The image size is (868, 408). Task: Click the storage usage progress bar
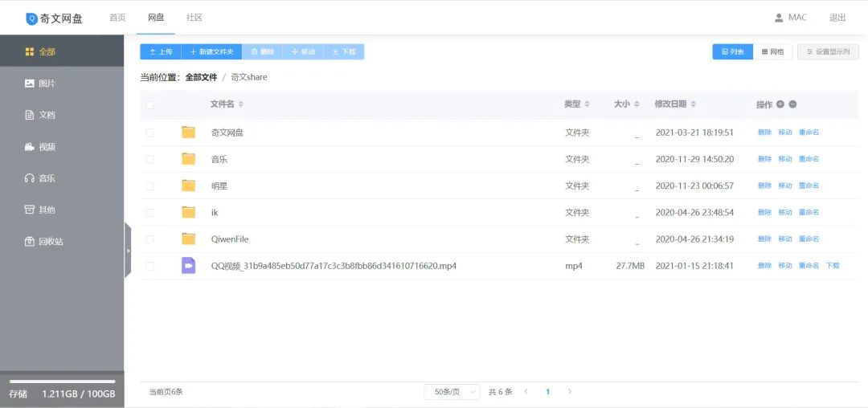pyautogui.click(x=62, y=381)
